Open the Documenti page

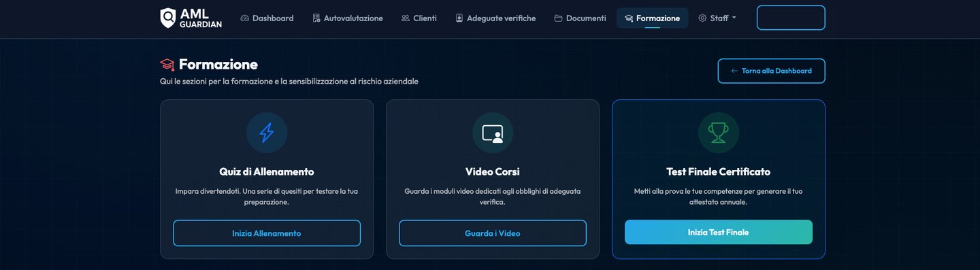[580, 18]
